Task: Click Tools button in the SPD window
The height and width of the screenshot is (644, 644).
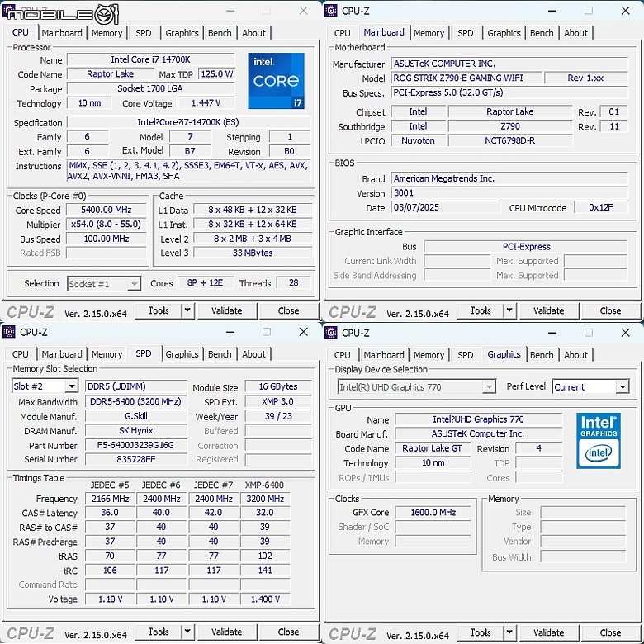Action: (x=159, y=632)
